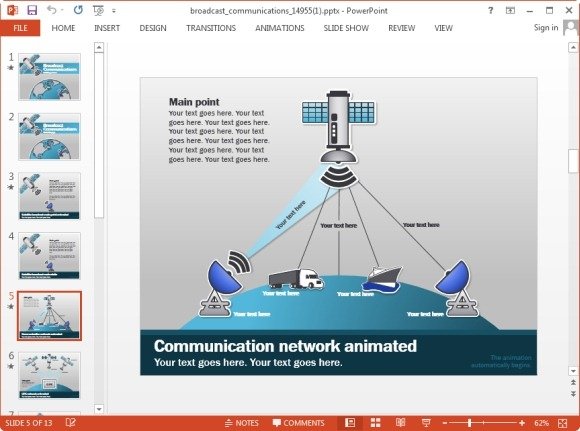Click "Communication network animated" title text
This screenshot has height=431, width=580.
pos(285,346)
